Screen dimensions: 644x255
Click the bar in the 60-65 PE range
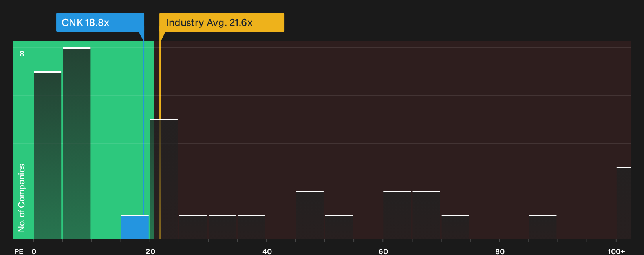[397, 215]
